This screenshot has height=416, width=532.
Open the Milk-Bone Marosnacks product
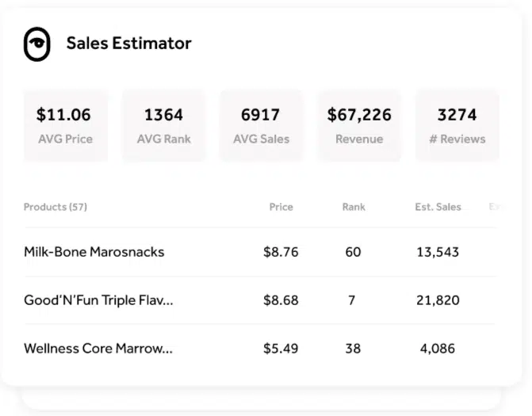click(94, 252)
